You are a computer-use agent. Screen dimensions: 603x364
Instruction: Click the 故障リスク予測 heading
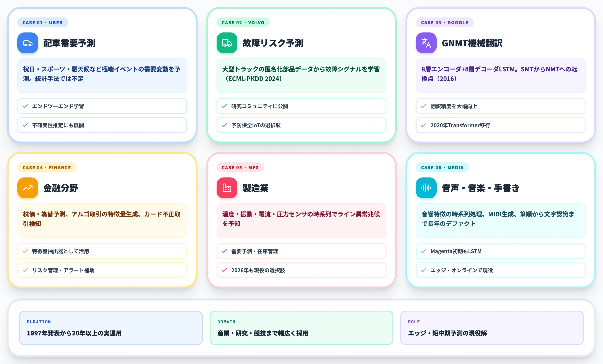(x=273, y=43)
